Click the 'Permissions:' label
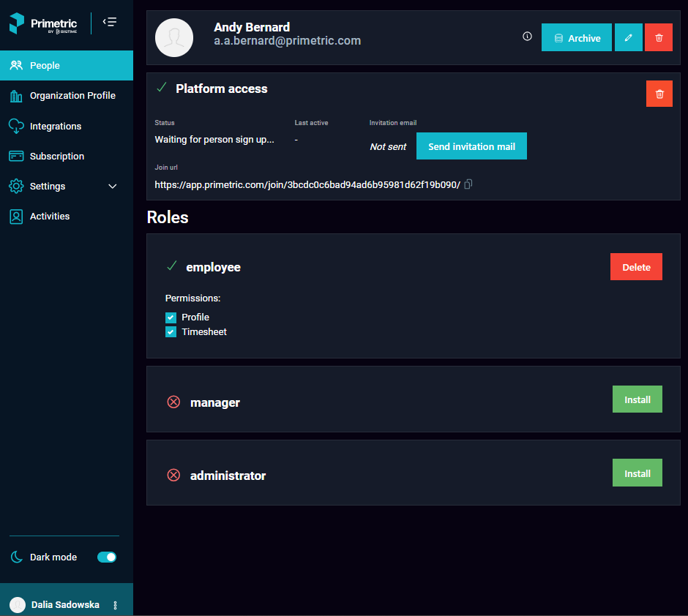 pyautogui.click(x=192, y=298)
